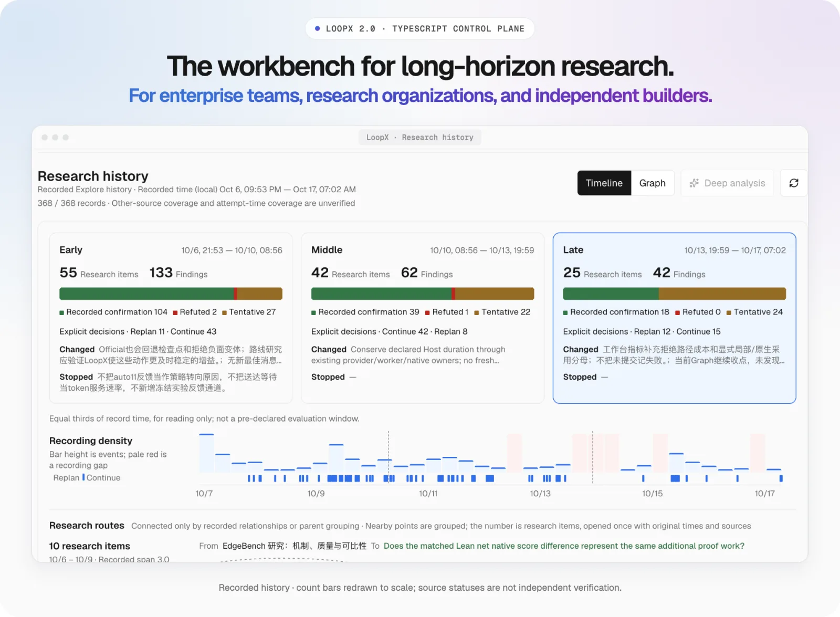Click the 10/17 date on density timeline
840x617 pixels.
pos(765,494)
